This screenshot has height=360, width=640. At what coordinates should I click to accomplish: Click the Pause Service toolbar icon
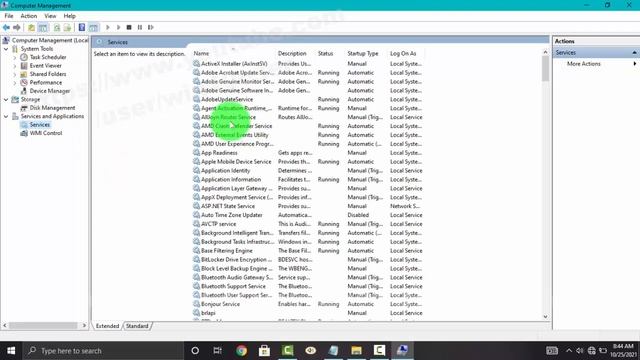click(140, 27)
